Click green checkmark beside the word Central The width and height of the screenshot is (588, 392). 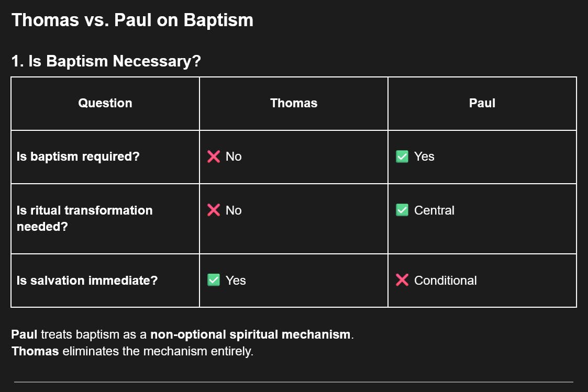(402, 210)
